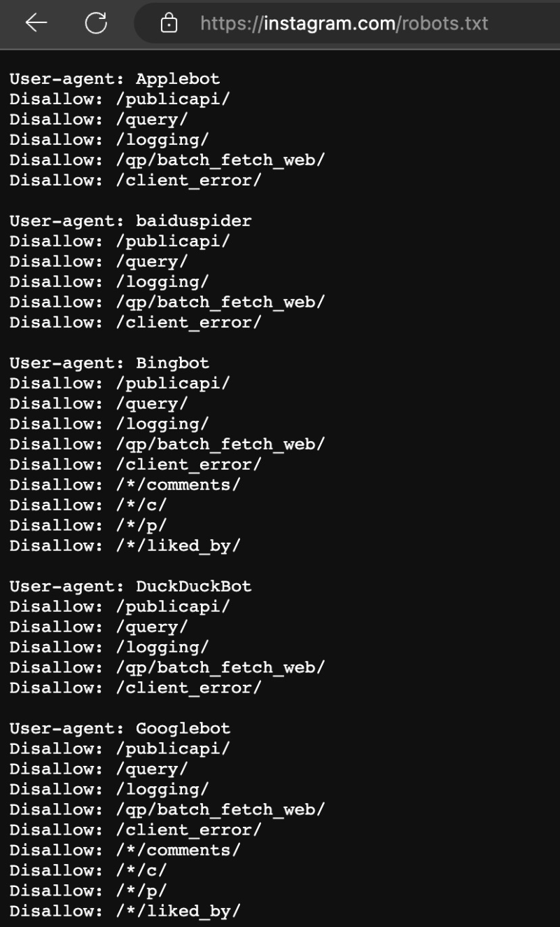Screen dimensions: 560x927
Task: Click the 'User-agent: DuckDuckBot' line
Action: point(130,586)
